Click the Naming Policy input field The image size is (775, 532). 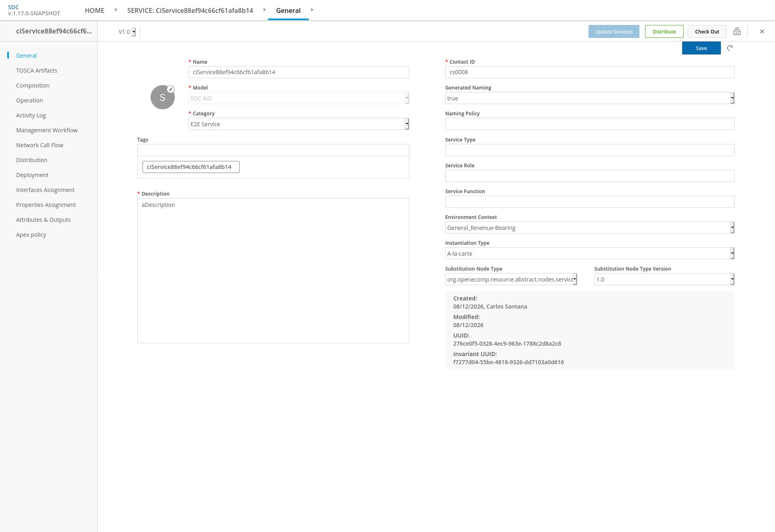point(590,124)
